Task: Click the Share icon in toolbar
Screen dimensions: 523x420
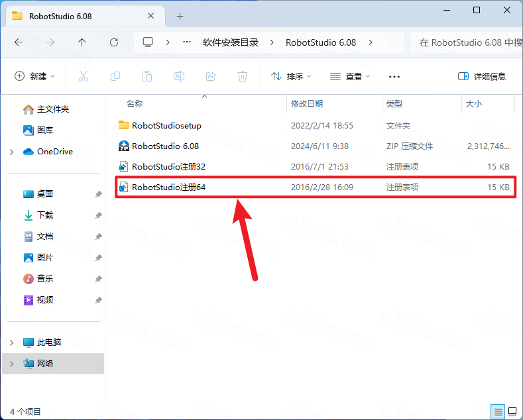Action: click(x=211, y=76)
